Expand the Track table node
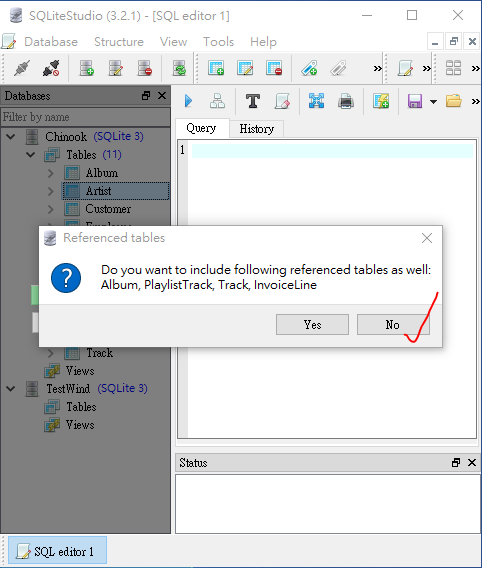Image resolution: width=482 pixels, height=568 pixels. (51, 353)
